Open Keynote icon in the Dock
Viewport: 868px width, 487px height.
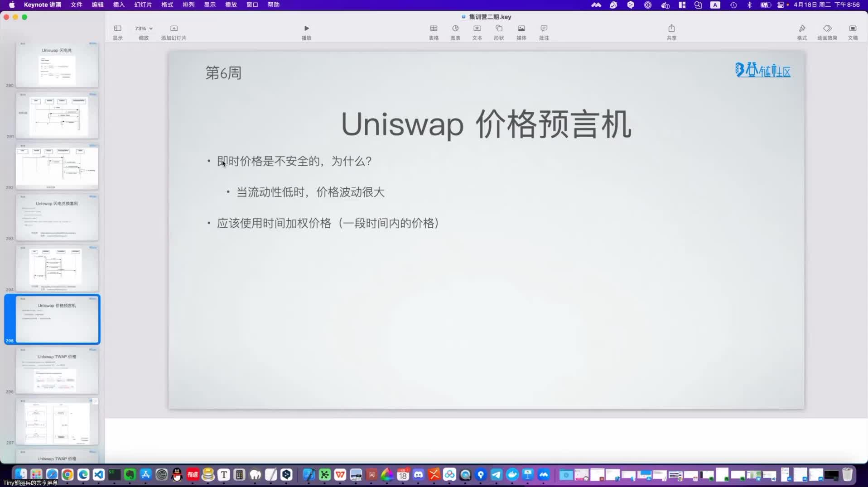(x=528, y=474)
